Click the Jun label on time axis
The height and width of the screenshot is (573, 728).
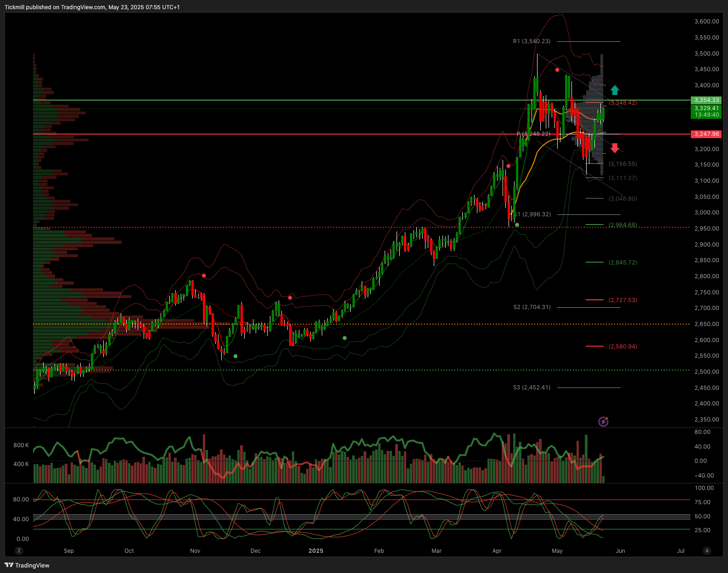click(621, 551)
